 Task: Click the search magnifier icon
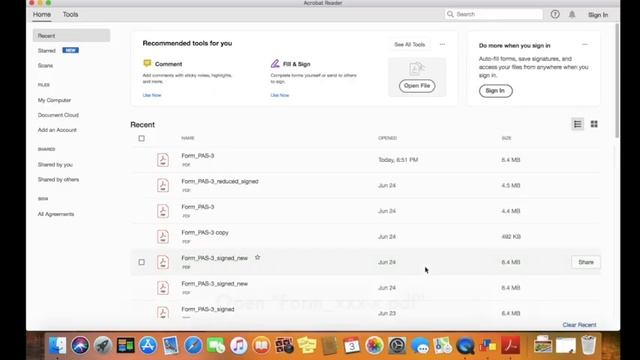point(450,14)
